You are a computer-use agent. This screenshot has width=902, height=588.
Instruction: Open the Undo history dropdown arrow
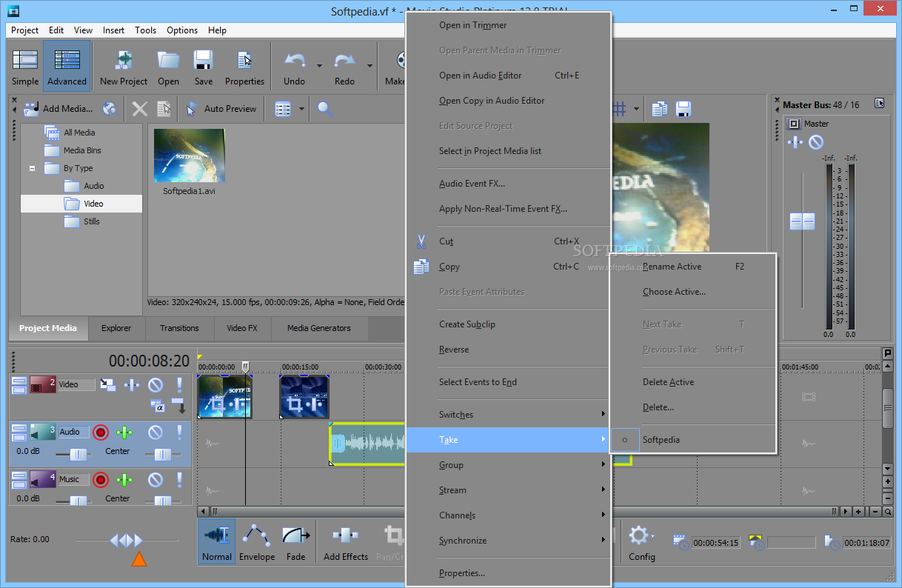click(x=319, y=66)
